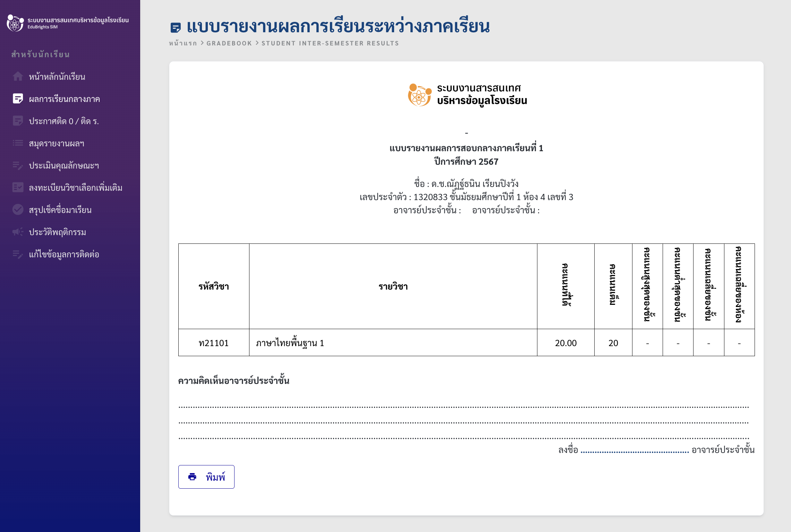Click the list icon for สมุดรายงานผลฯ
This screenshot has height=532, width=791.
[18, 143]
